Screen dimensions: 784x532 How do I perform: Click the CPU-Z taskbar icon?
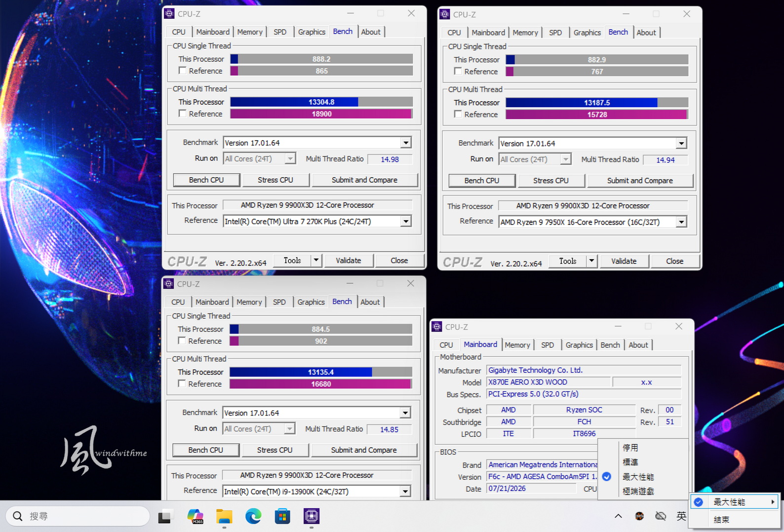click(x=312, y=516)
